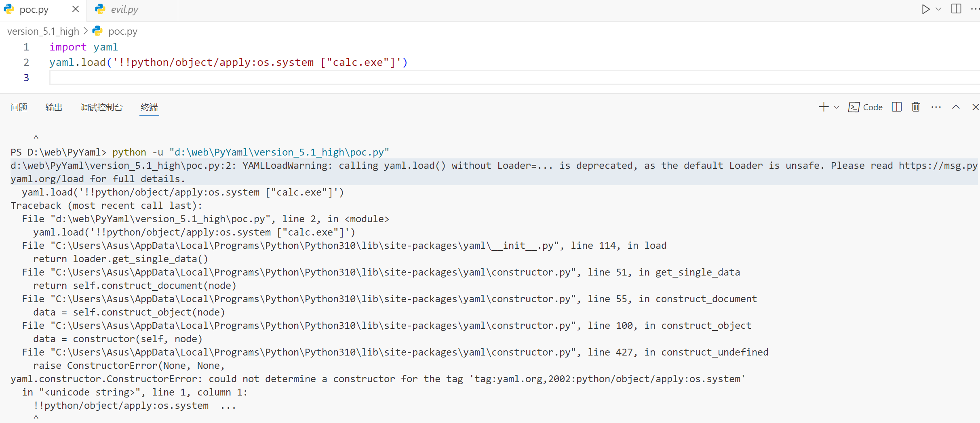Click 'Traceback (most recent call last):' line

point(106,206)
